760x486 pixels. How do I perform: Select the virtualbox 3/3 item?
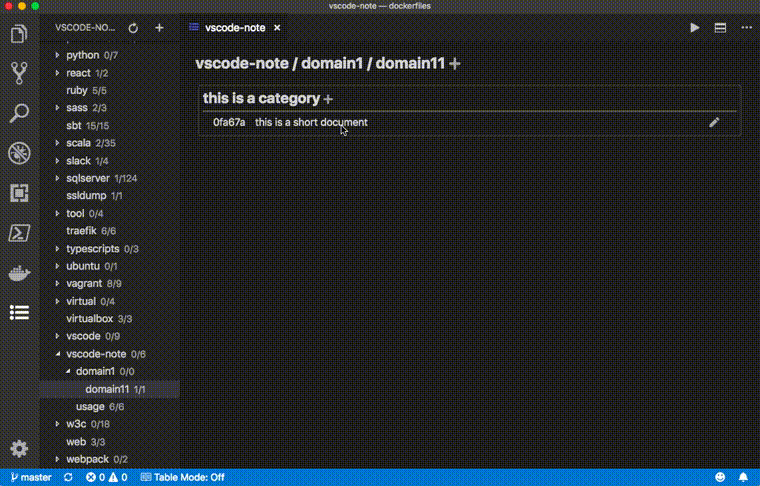pos(110,318)
